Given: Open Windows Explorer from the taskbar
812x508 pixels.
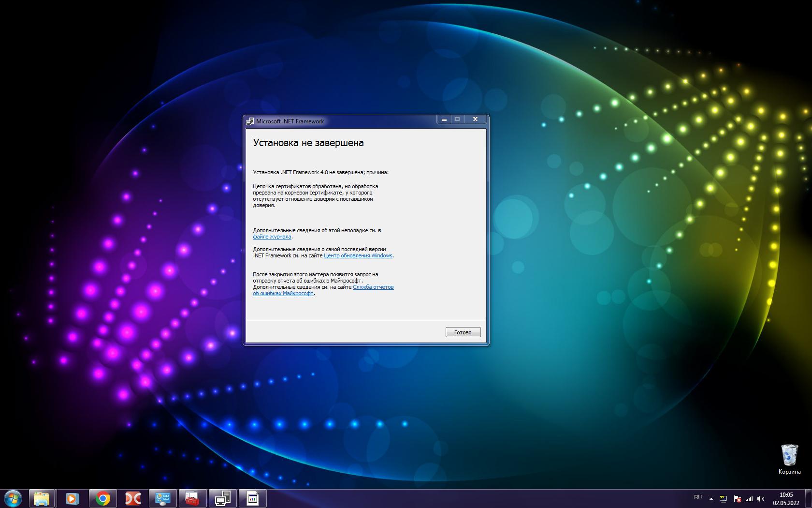Looking at the screenshot, I should pos(42,498).
